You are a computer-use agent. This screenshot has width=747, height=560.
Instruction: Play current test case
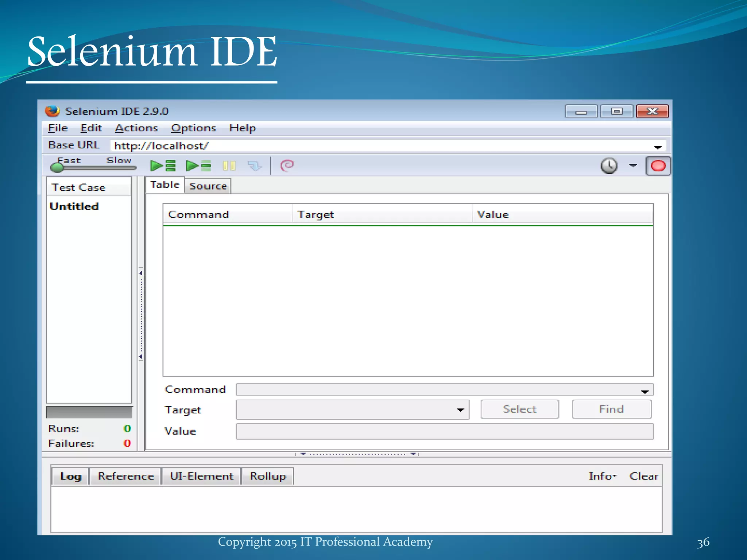(x=198, y=166)
